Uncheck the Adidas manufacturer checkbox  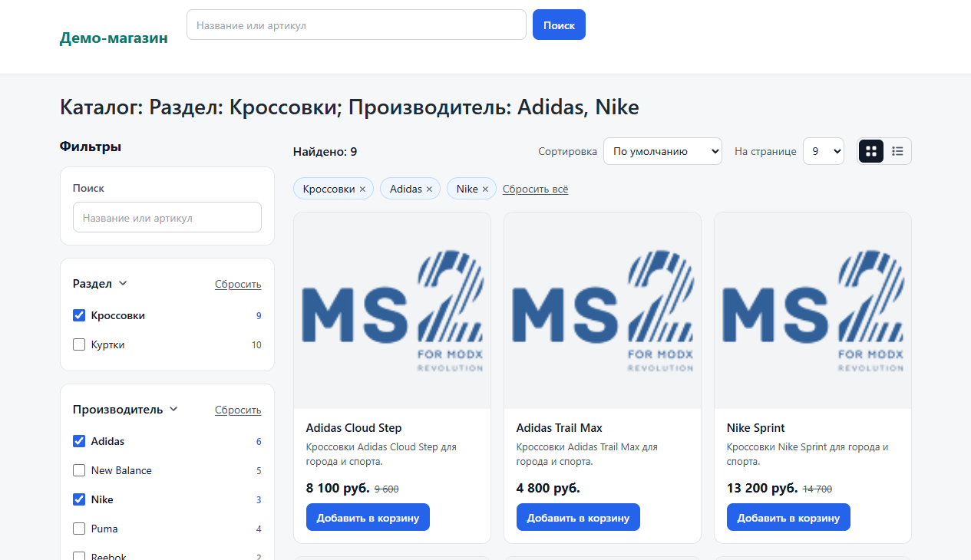pos(79,441)
